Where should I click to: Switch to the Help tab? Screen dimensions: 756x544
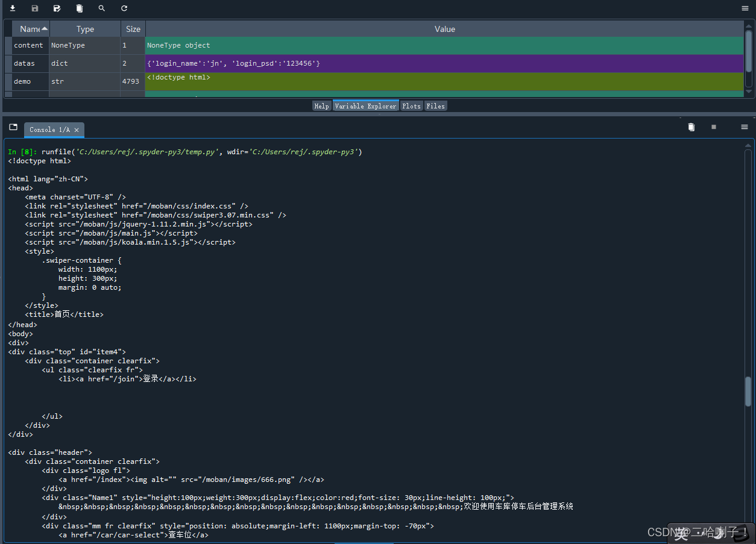322,106
